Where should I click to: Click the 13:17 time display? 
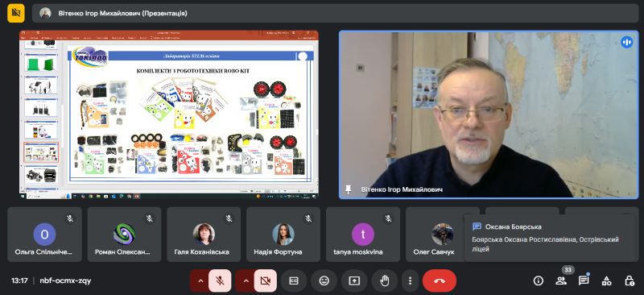click(19, 280)
